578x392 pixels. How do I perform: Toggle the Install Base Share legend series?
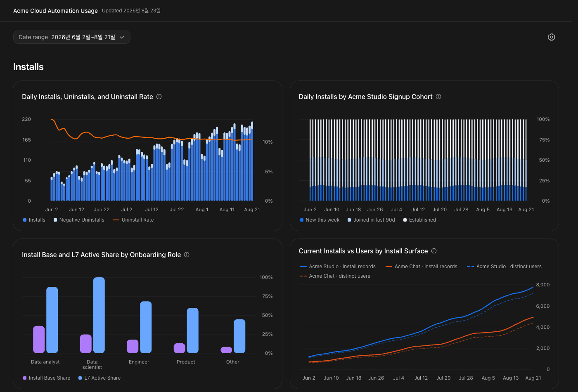pyautogui.click(x=47, y=378)
